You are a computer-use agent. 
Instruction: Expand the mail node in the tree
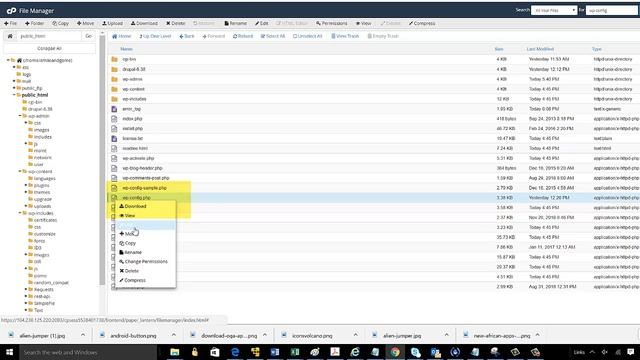(x=14, y=81)
